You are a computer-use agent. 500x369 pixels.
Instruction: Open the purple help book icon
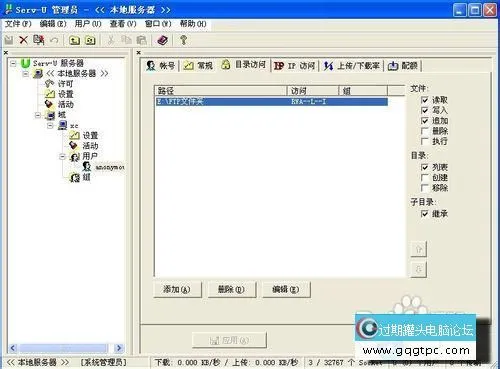[162, 40]
